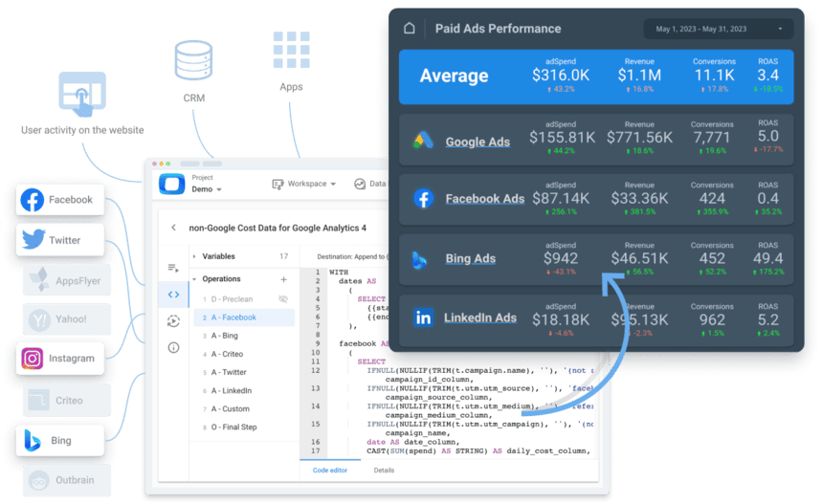Click the Instagram camera icon
822x504 pixels.
(32, 359)
